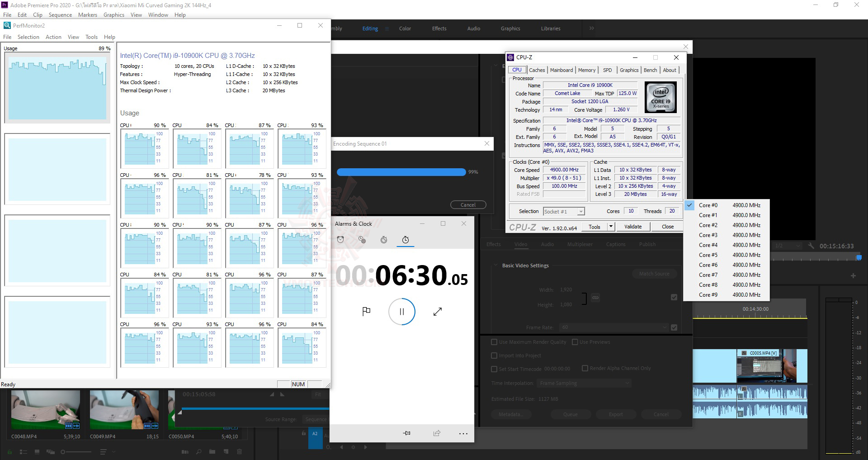The image size is (868, 460).
Task: Open the Alarm tab in Alarms & Clock
Action: pyautogui.click(x=340, y=240)
